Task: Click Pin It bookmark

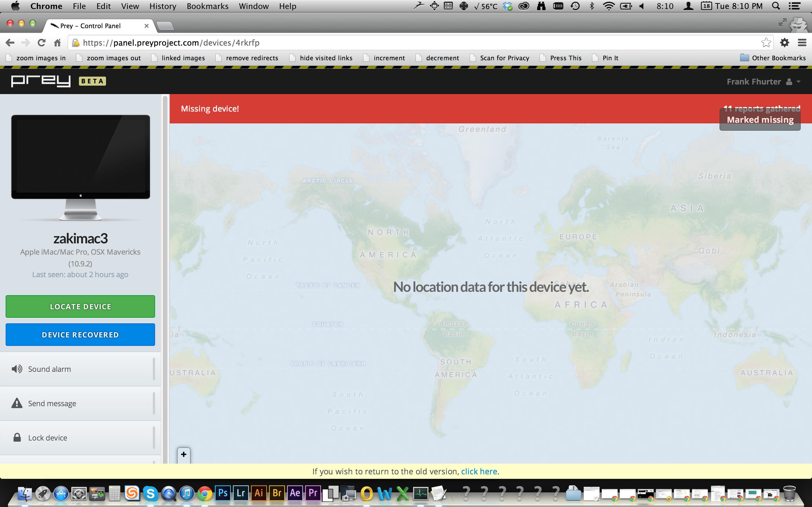Action: pyautogui.click(x=611, y=57)
